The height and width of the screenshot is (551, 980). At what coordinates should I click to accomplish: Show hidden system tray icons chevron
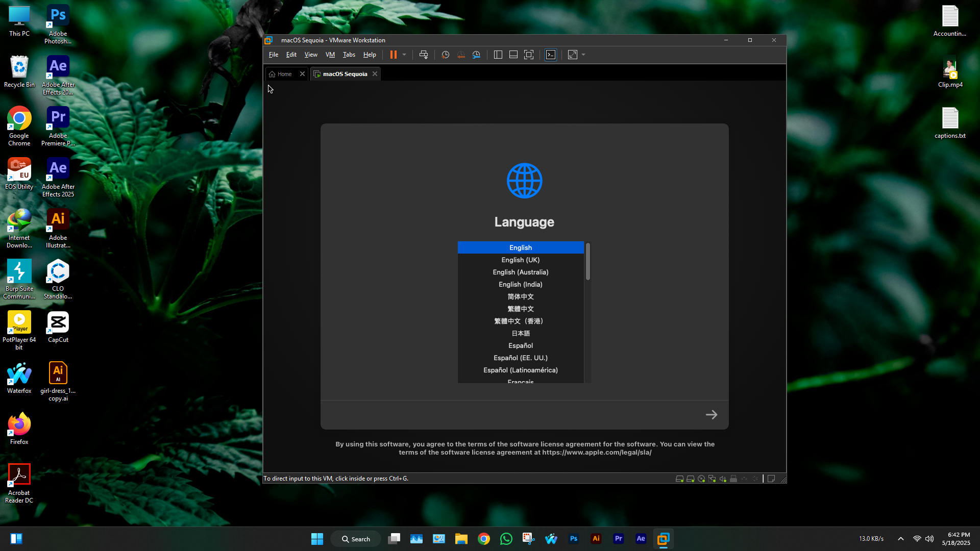(x=900, y=539)
